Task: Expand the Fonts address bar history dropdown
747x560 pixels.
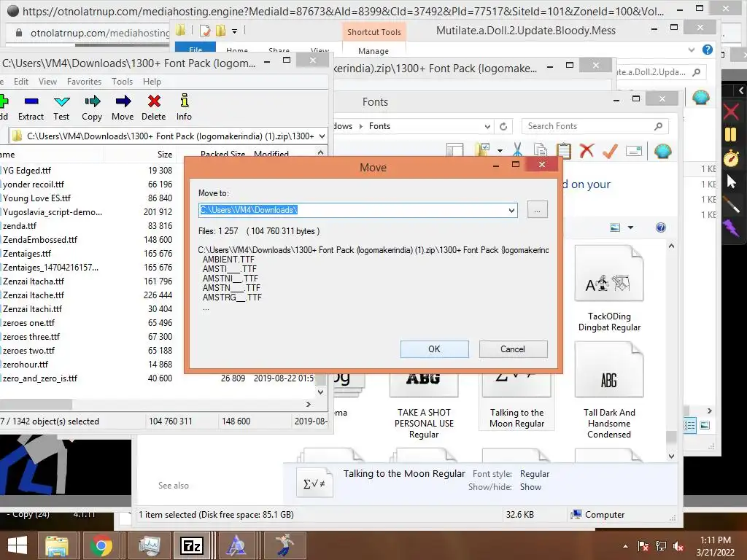Action: [487, 126]
